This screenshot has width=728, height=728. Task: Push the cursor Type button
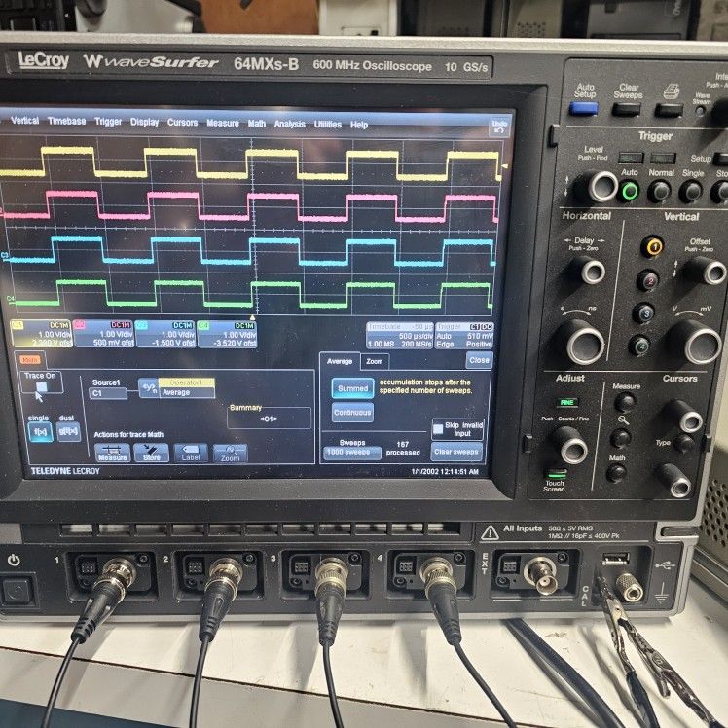tap(683, 444)
